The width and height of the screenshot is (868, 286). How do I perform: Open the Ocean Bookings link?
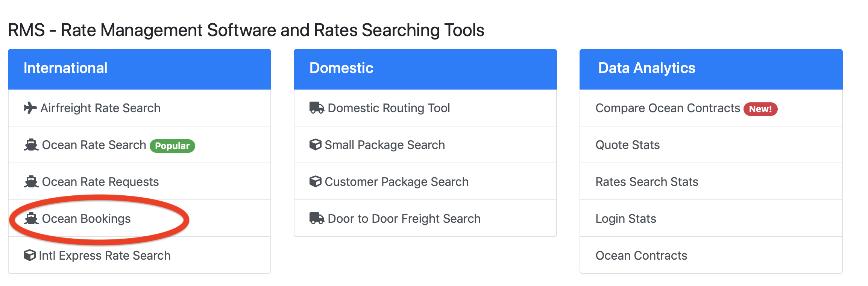pos(86,219)
